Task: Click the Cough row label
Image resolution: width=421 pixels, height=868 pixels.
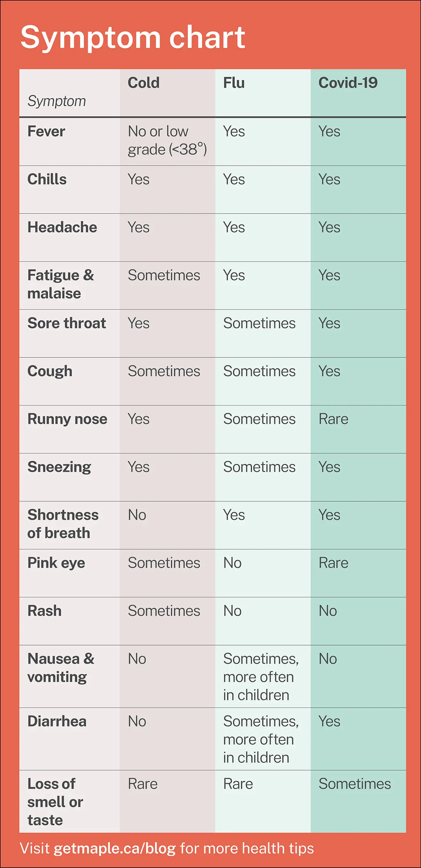Action: tap(50, 372)
